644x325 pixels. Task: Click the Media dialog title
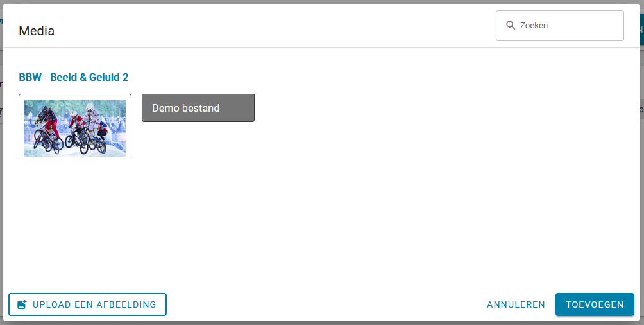tap(37, 31)
